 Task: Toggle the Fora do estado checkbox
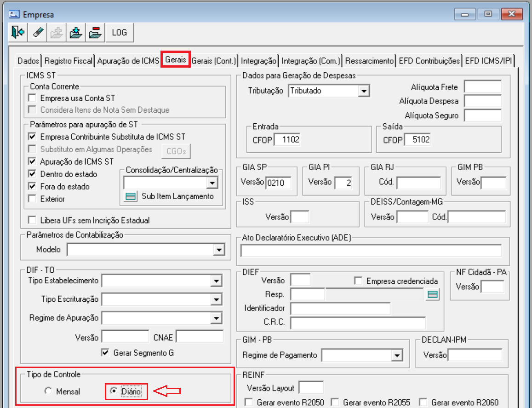[32, 186]
